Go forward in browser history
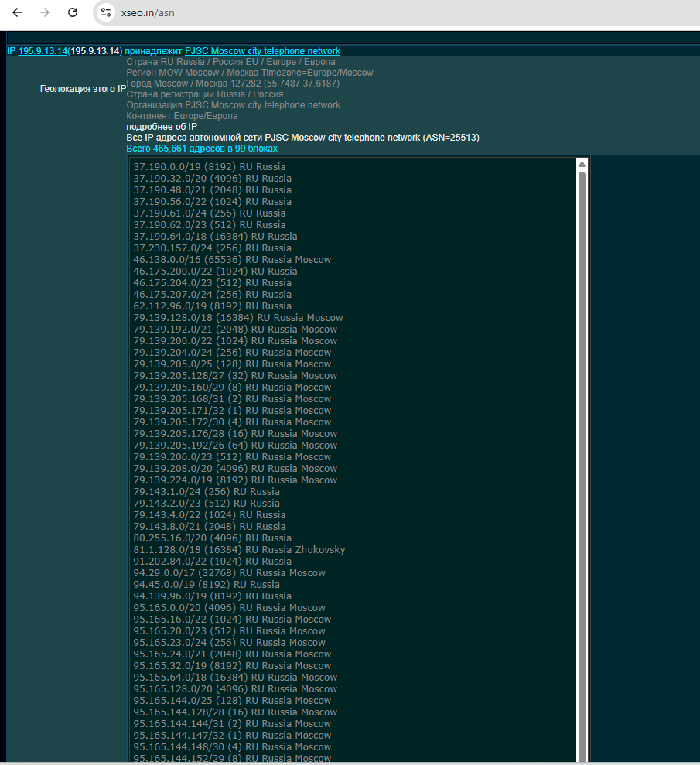The width and height of the screenshot is (700, 765). click(x=45, y=12)
